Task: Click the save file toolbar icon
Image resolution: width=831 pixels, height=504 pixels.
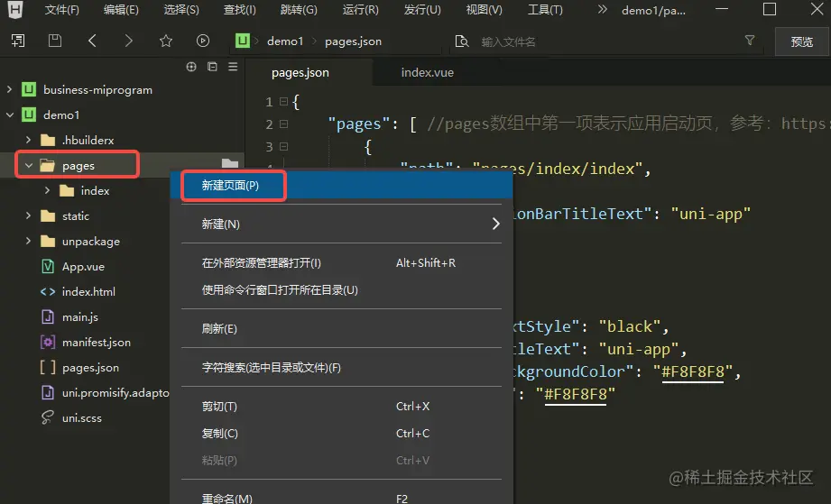Action: tap(55, 41)
